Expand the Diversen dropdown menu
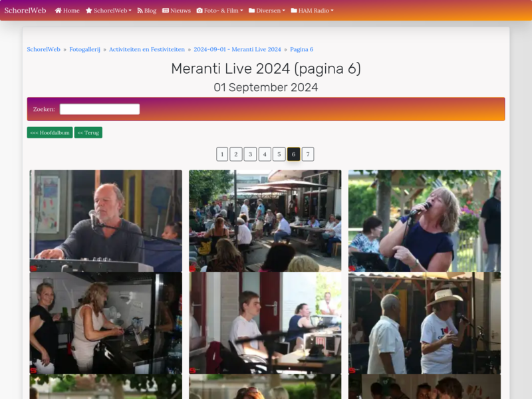This screenshot has width=532, height=399. tap(267, 11)
